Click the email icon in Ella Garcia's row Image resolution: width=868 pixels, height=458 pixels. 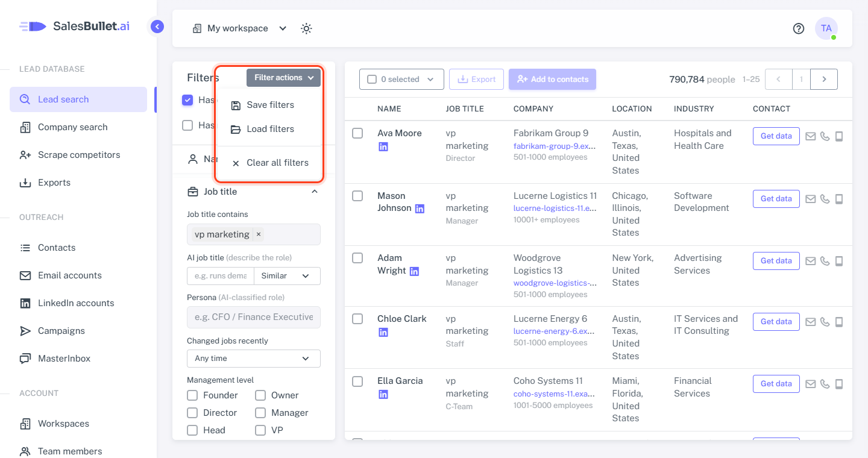tap(811, 384)
